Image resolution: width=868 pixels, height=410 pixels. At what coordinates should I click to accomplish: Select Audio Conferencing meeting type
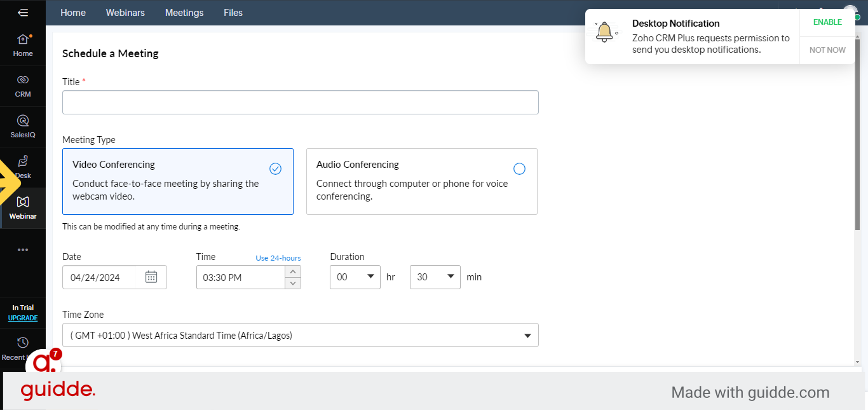[422, 181]
